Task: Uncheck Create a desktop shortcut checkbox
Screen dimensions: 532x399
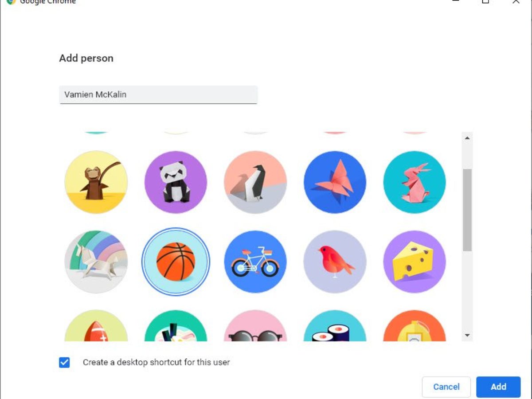Action: click(64, 362)
